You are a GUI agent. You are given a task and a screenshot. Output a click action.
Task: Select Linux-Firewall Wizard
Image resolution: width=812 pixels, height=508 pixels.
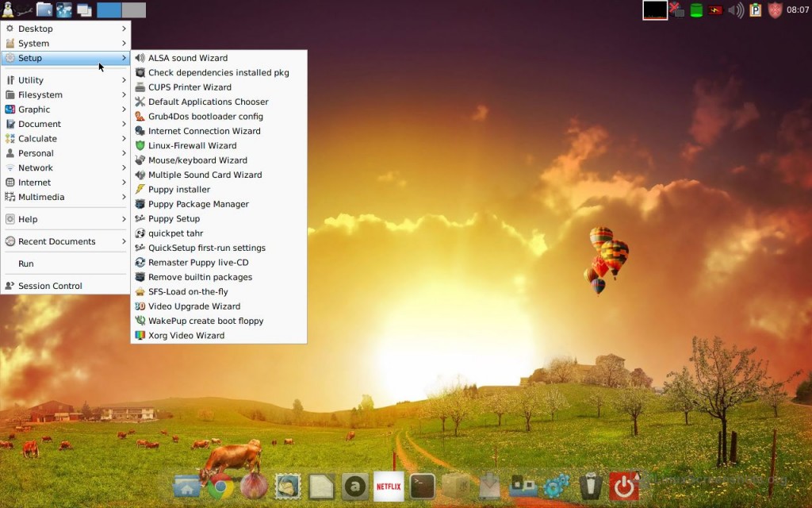click(192, 145)
